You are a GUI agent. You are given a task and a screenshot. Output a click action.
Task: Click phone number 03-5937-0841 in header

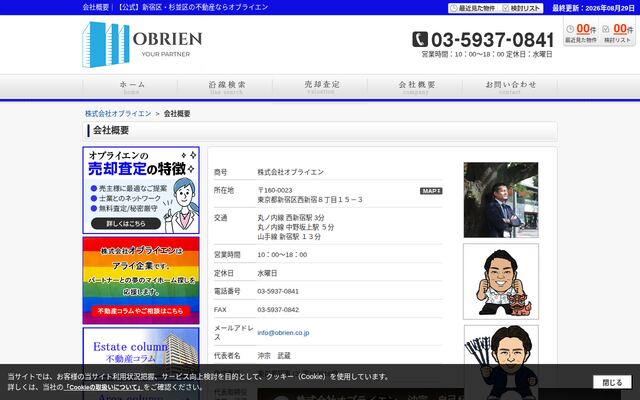point(492,40)
